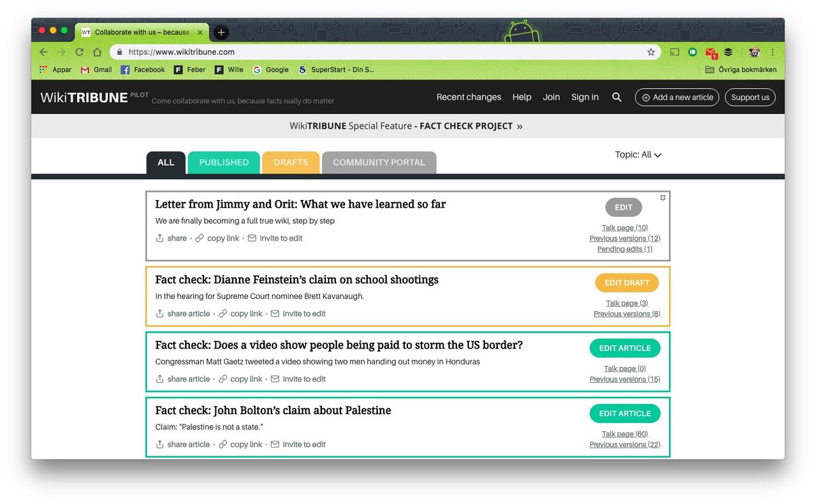Click the grey EDIT button
This screenshot has width=816, height=504.
(623, 207)
